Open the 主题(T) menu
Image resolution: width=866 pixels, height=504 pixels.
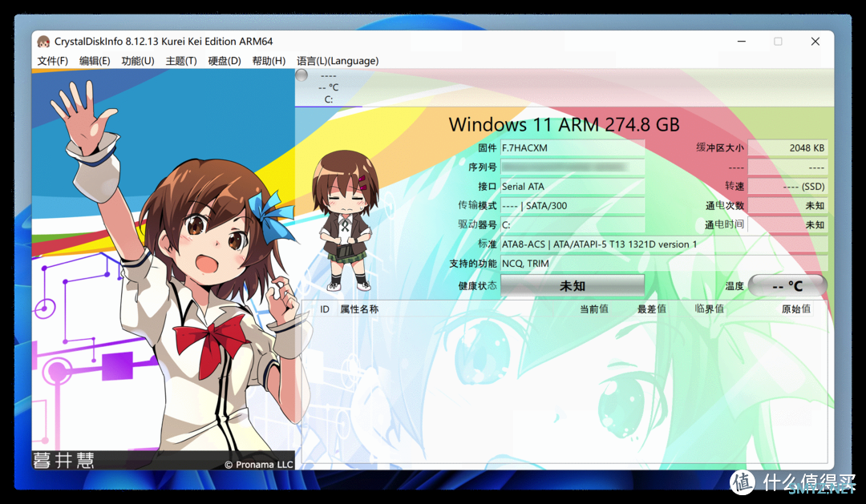181,61
